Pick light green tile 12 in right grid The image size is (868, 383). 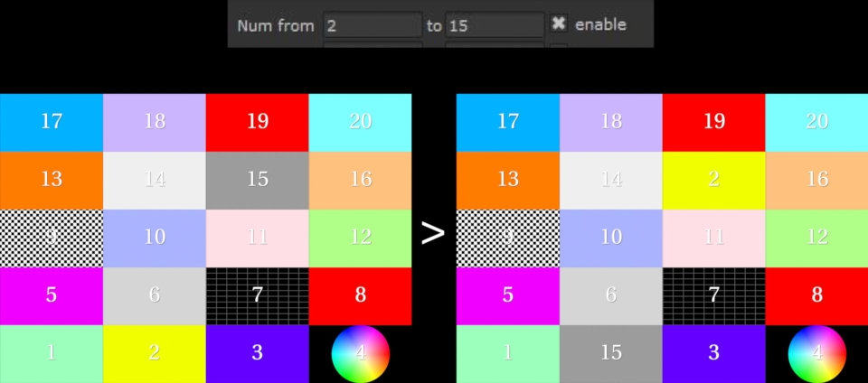tap(816, 238)
